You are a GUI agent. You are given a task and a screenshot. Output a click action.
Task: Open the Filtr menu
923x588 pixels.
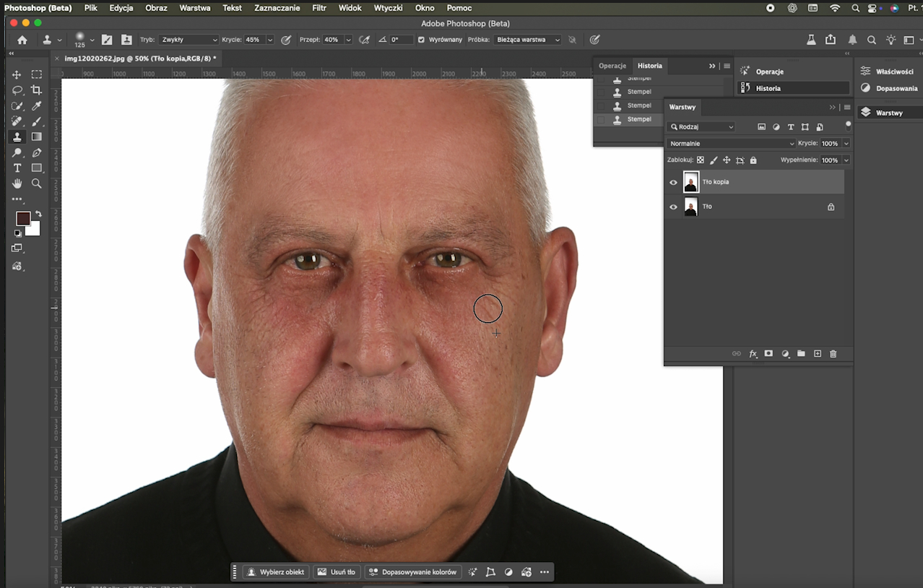[319, 8]
